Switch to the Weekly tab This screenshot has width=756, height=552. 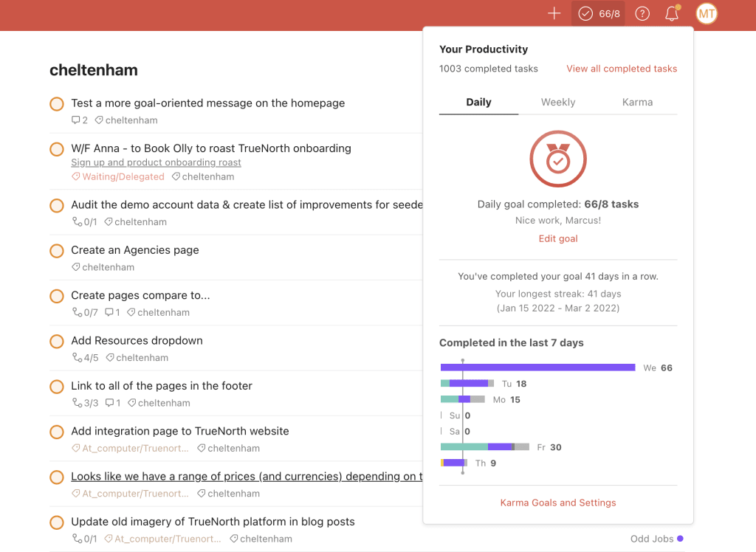(558, 102)
